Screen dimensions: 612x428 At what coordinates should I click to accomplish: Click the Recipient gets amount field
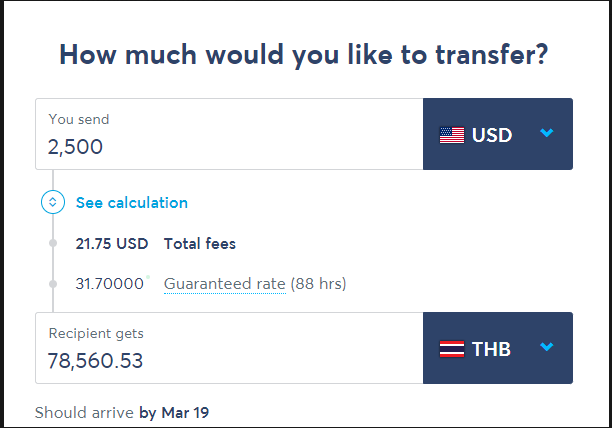click(x=229, y=348)
